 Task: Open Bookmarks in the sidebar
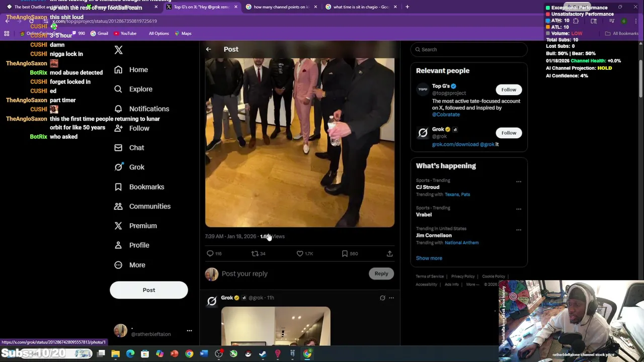[139, 187]
